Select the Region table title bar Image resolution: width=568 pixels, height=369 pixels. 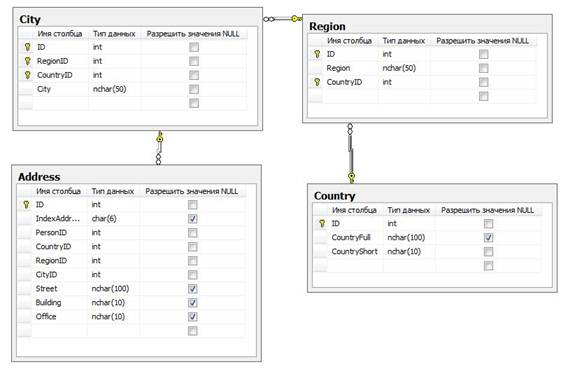coord(427,25)
